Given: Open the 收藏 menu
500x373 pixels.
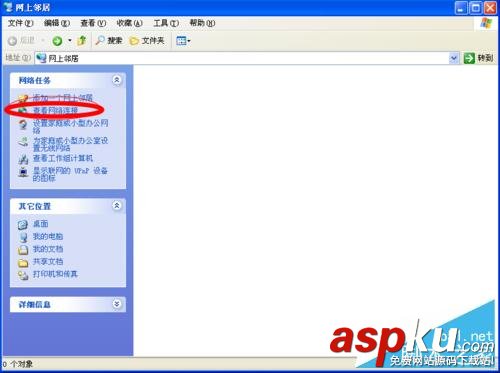Looking at the screenshot, I should 129,23.
